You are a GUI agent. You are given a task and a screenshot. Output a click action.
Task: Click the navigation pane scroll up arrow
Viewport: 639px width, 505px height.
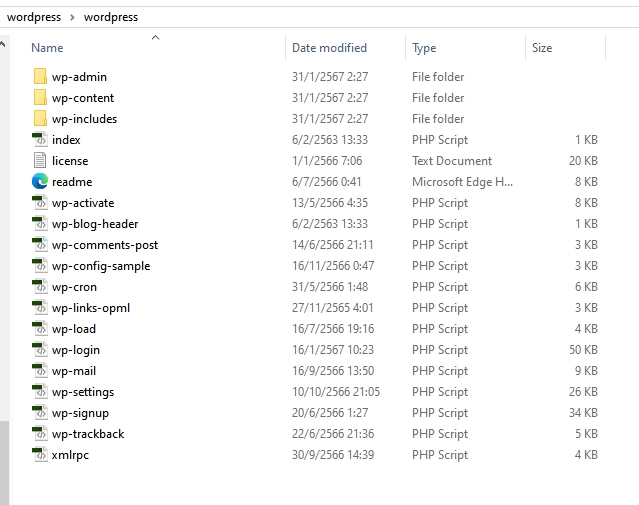[x=3, y=44]
